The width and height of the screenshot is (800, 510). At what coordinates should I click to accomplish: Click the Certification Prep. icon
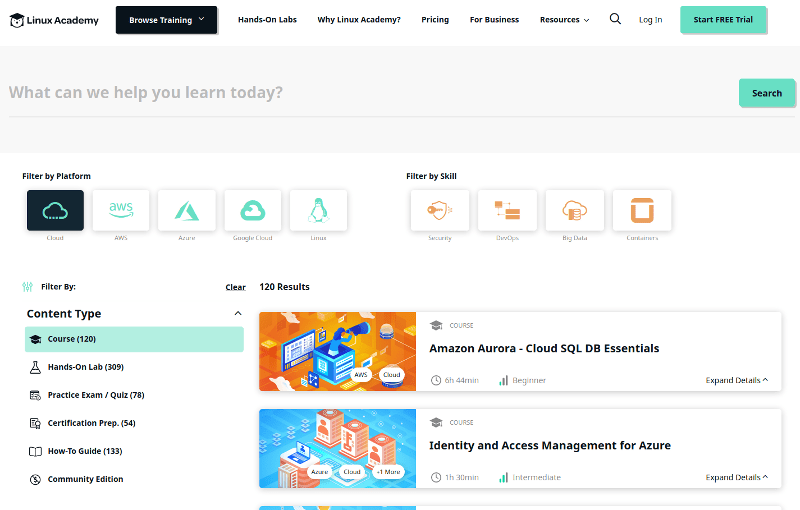pos(35,423)
